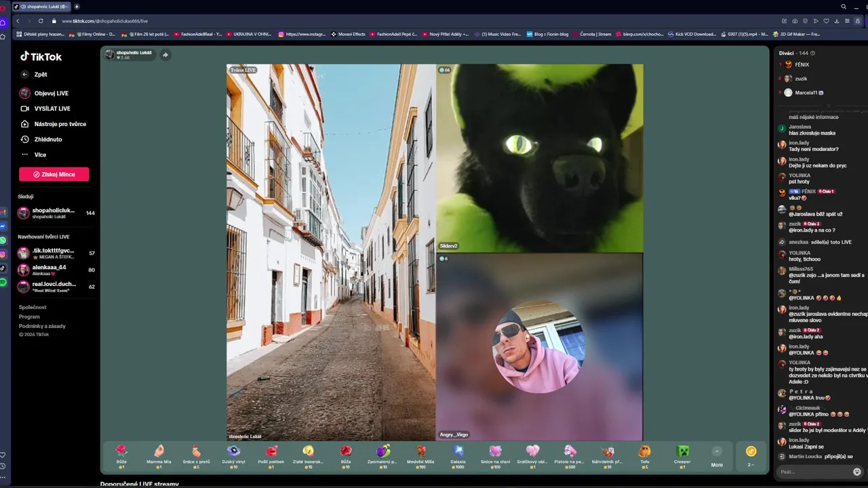Viewport: 868px width, 488px height.
Task: Open the browser downloads icon
Action: pos(837,21)
